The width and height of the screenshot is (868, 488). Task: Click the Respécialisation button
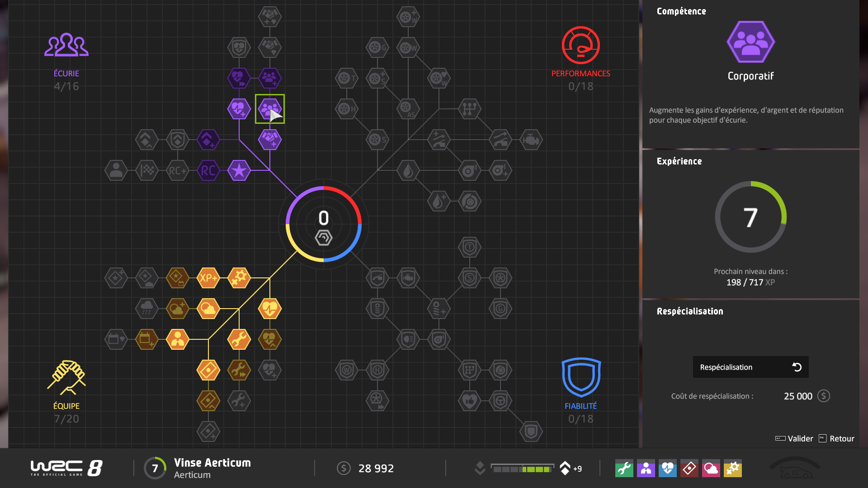tap(750, 367)
